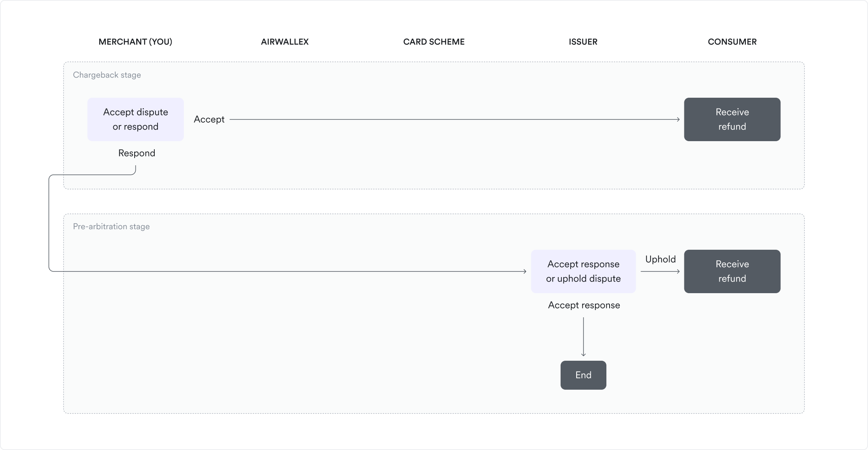Click the 'Accept' arrow label
The image size is (868, 450).
point(209,119)
